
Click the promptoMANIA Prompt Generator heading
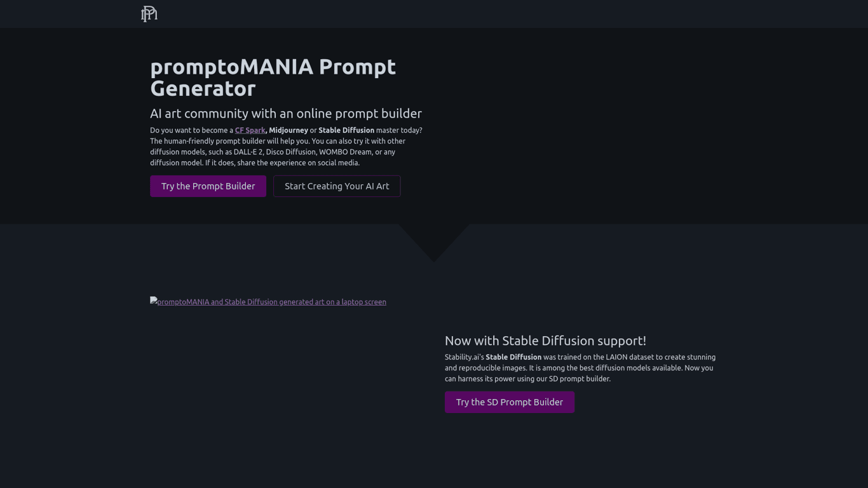click(273, 77)
